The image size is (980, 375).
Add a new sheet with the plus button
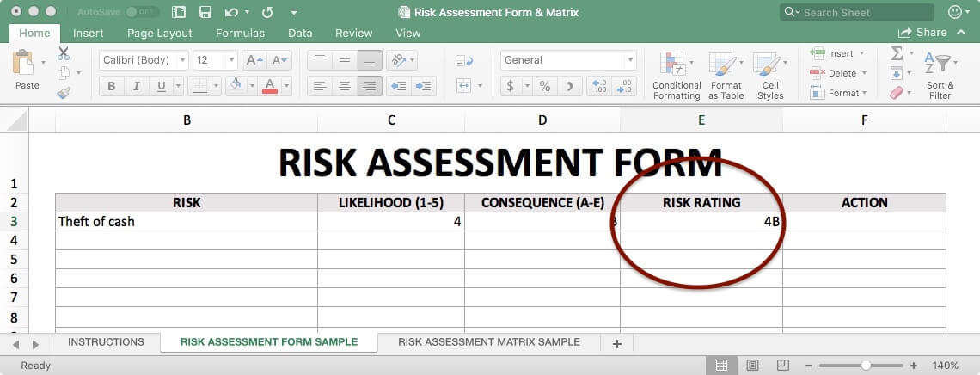click(617, 343)
